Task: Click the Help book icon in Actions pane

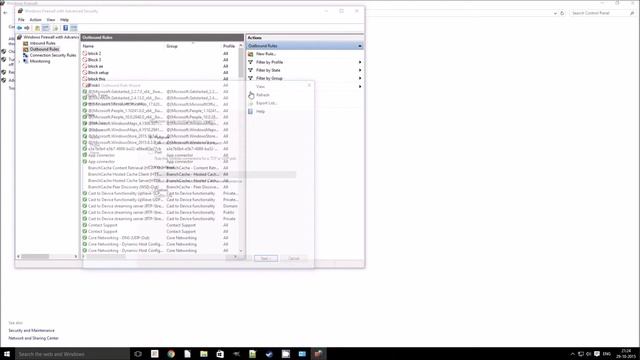Action: pyautogui.click(x=251, y=111)
